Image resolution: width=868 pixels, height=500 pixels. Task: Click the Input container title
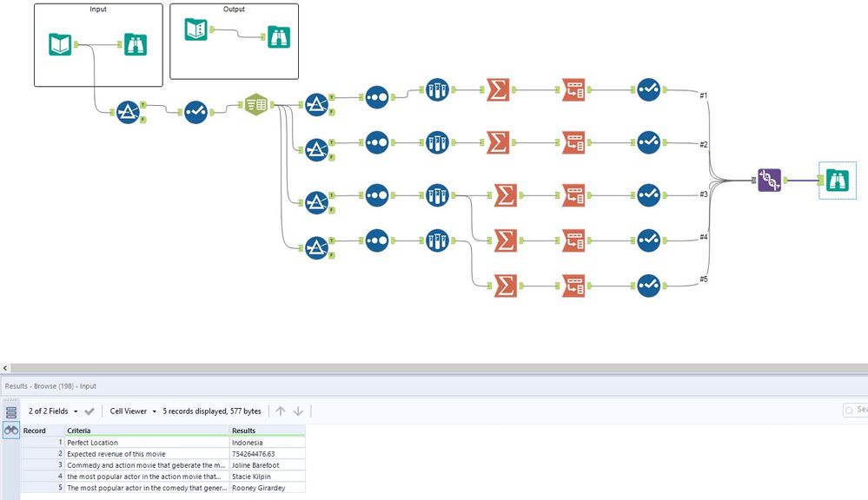(98, 9)
